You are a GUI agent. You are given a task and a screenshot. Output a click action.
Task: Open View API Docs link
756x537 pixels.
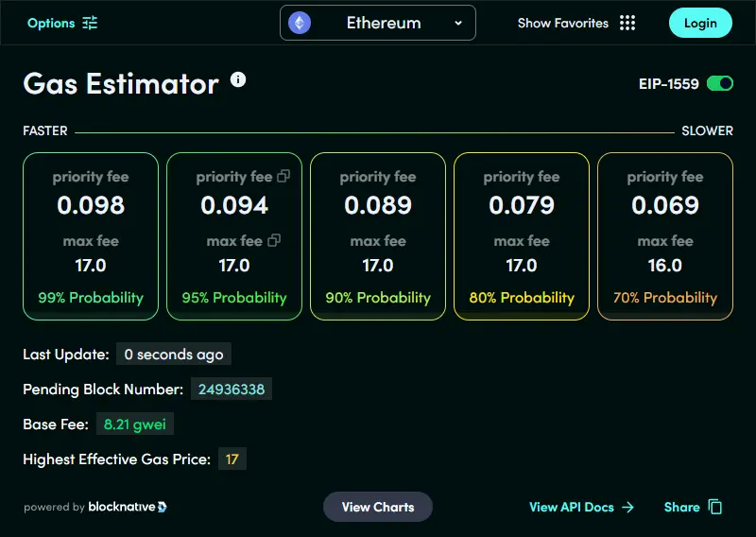coord(581,507)
